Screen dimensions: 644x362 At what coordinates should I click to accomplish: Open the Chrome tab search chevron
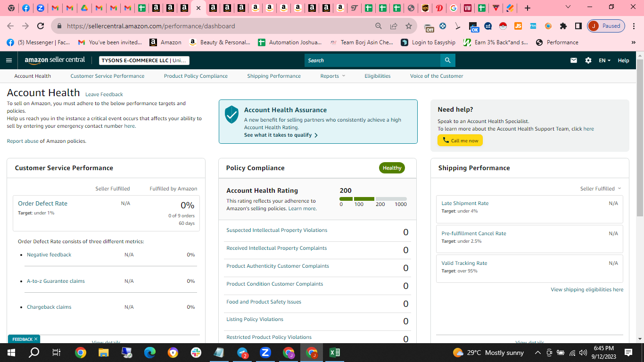point(568,7)
